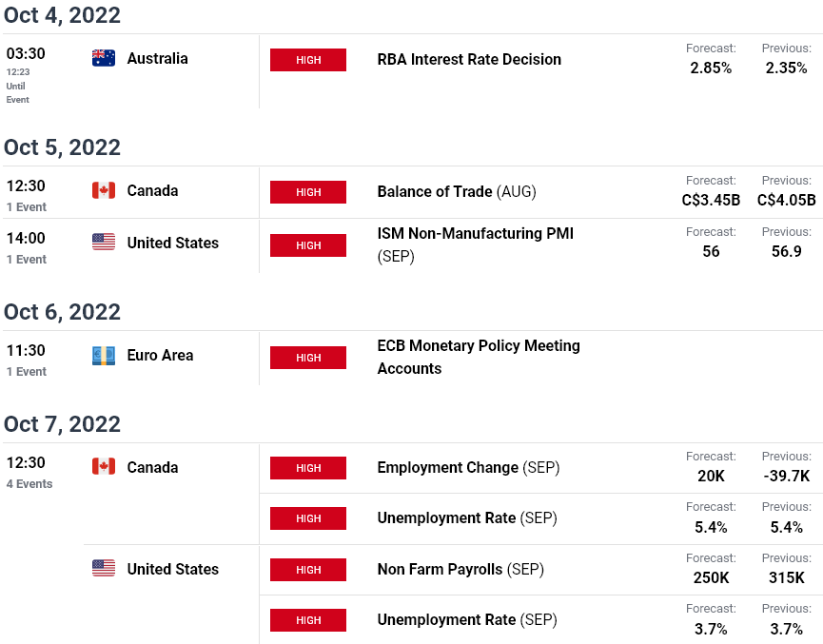The image size is (823, 644).
Task: Click the United States flag on Oct 5
Action: pyautogui.click(x=104, y=242)
